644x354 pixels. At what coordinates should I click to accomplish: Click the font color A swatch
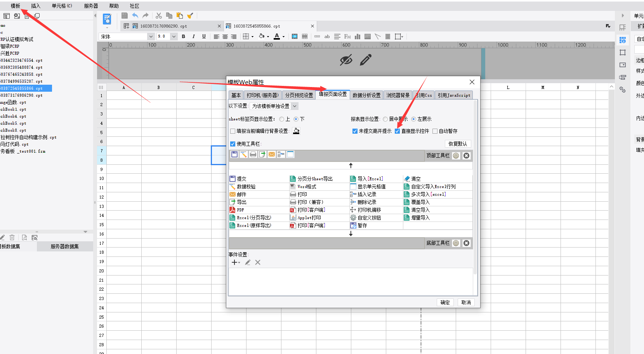click(x=277, y=37)
